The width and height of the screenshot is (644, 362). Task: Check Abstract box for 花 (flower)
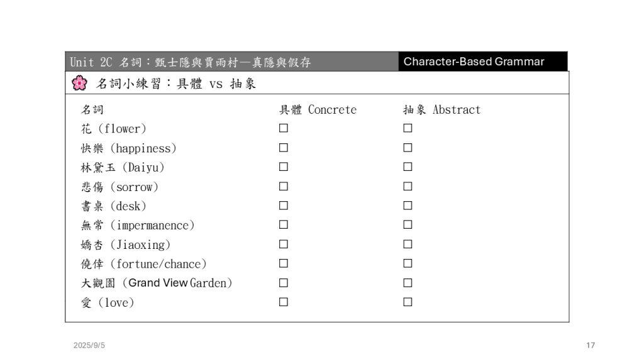[408, 128]
